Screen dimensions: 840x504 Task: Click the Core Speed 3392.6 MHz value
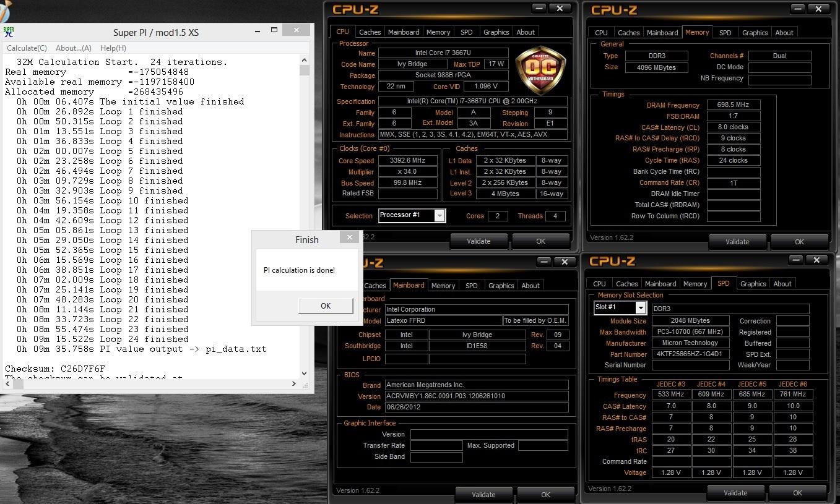pos(408,161)
